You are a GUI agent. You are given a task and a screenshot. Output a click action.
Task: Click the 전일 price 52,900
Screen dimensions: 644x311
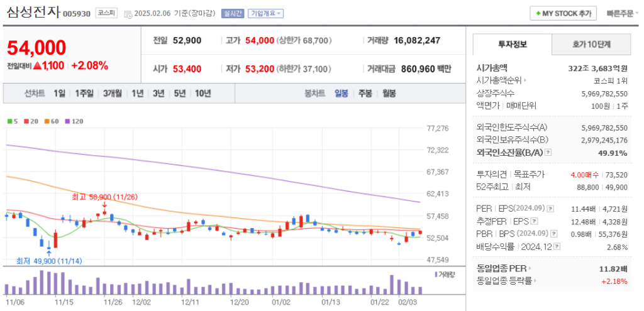tap(187, 40)
